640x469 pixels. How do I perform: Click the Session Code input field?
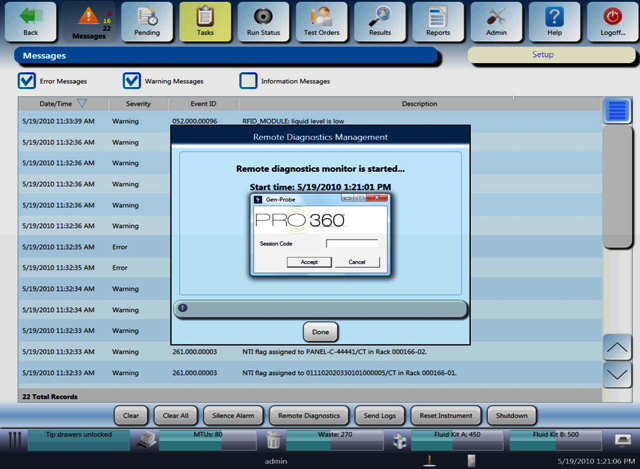352,243
